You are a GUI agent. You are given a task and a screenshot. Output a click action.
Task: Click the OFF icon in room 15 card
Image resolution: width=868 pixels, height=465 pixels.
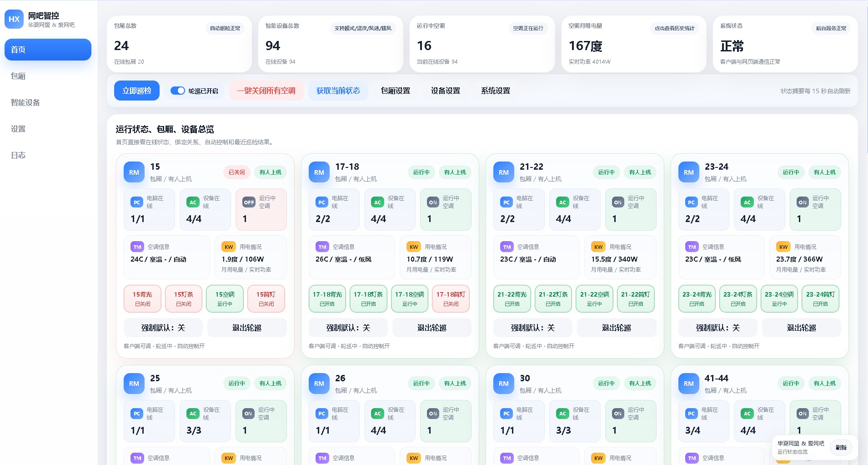[x=249, y=202]
